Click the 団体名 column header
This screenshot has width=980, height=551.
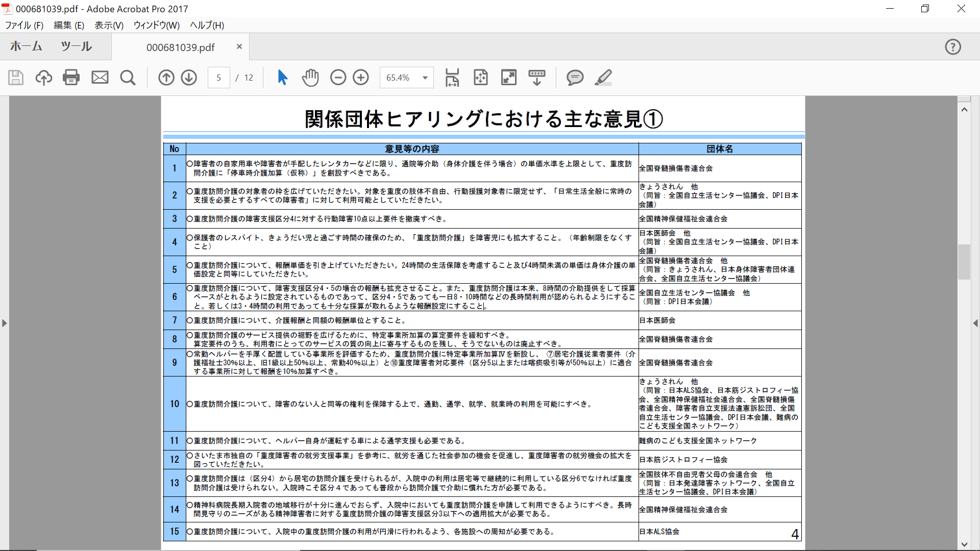coord(720,149)
